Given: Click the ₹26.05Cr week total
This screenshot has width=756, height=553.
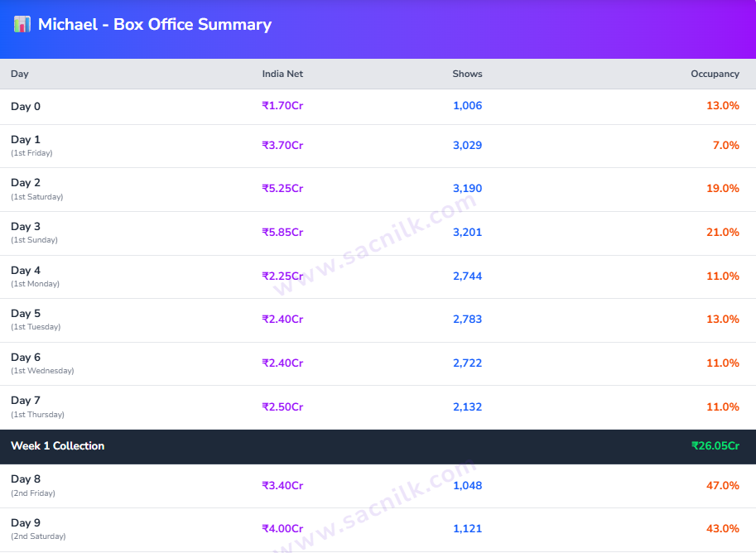Looking at the screenshot, I should tap(715, 446).
